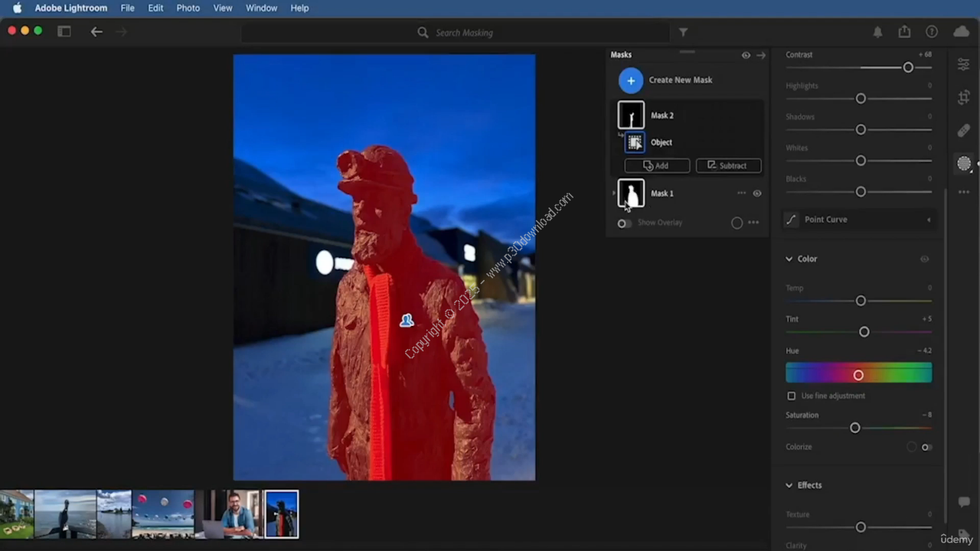Toggle the Show Overlay switch
The height and width of the screenshot is (551, 980).
(x=625, y=223)
